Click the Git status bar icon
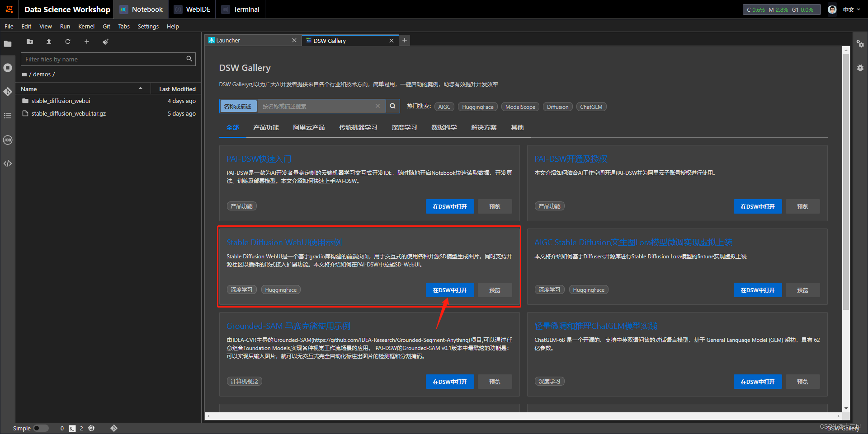 [114, 428]
